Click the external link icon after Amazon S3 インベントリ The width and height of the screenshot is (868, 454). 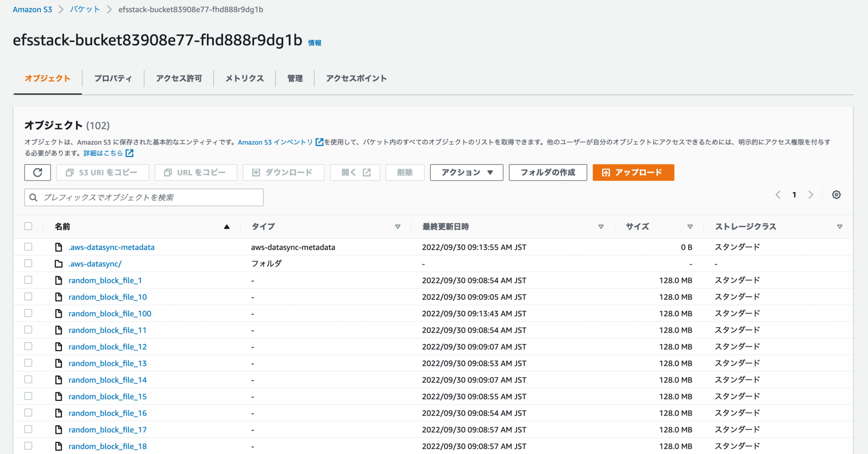319,142
